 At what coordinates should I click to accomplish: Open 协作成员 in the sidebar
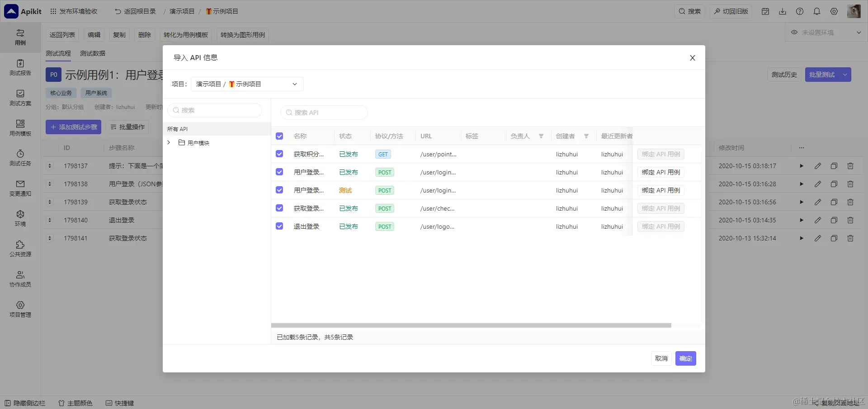[20, 279]
